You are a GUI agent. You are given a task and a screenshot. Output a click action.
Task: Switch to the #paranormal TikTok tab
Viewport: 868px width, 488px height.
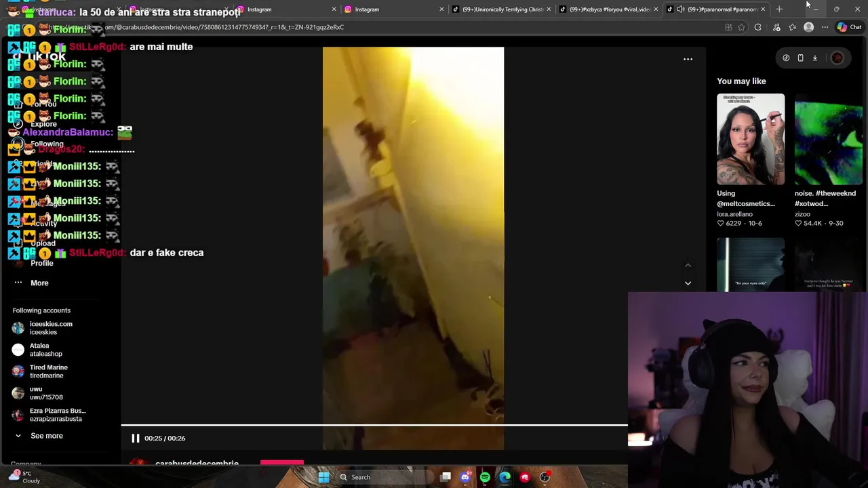tap(715, 9)
